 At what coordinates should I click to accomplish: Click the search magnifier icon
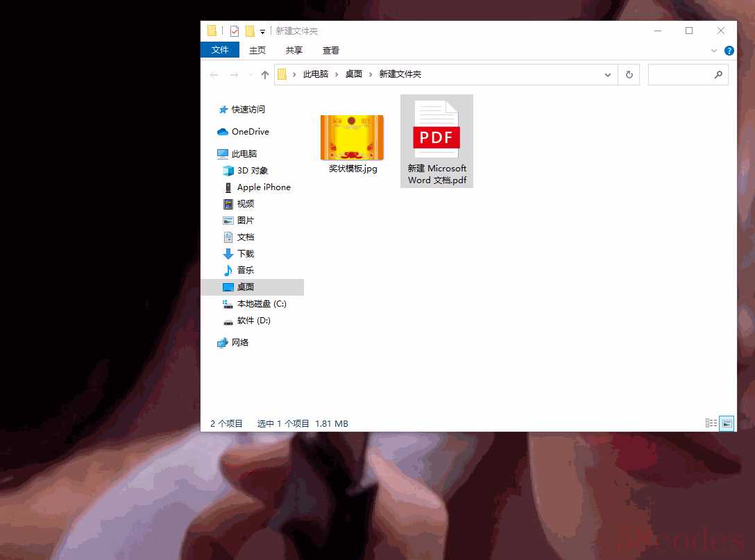(x=718, y=75)
